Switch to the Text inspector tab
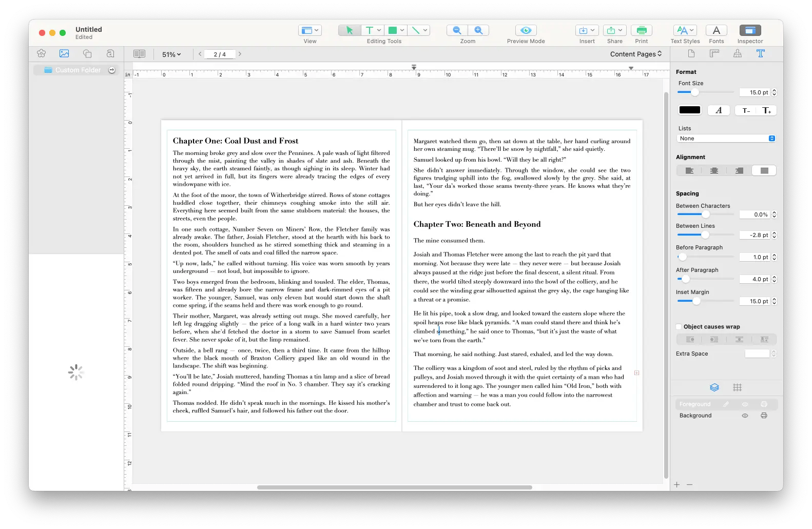The image size is (812, 529). click(761, 54)
